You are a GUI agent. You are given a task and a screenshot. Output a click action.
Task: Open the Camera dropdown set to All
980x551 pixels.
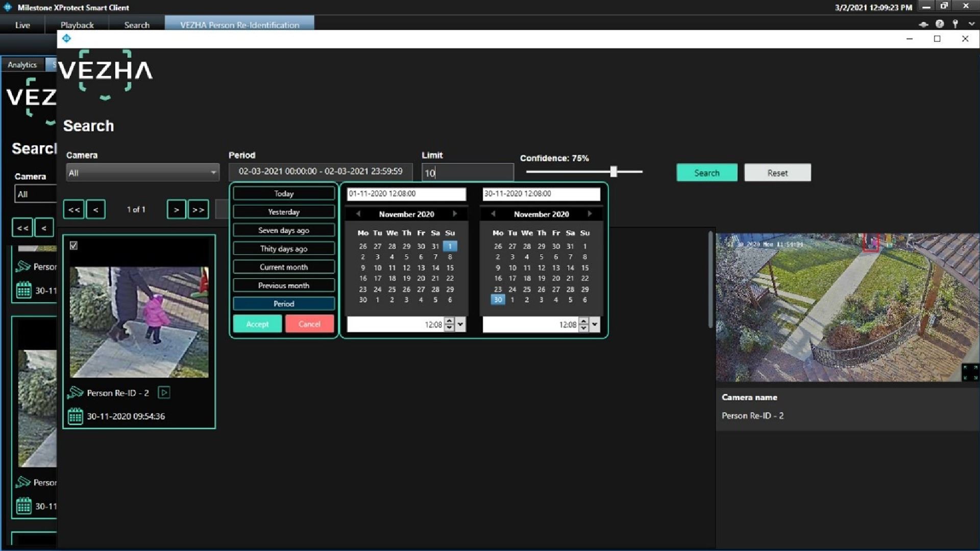pos(142,173)
